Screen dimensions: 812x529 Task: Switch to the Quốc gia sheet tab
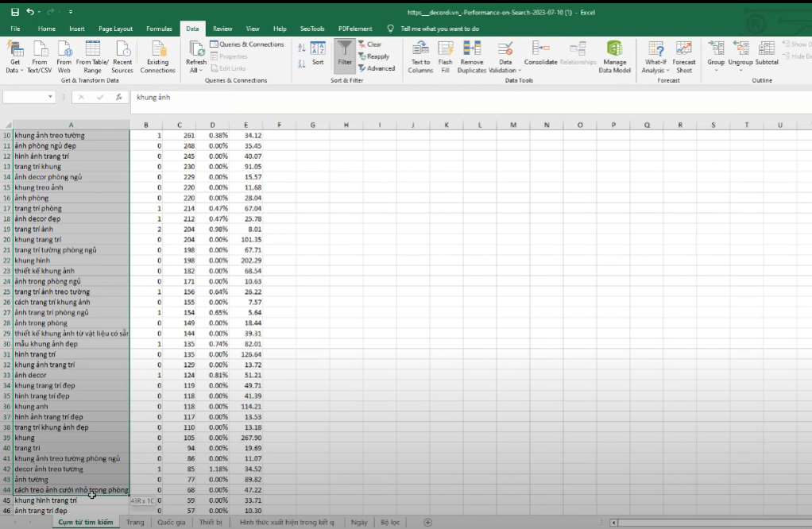172,523
